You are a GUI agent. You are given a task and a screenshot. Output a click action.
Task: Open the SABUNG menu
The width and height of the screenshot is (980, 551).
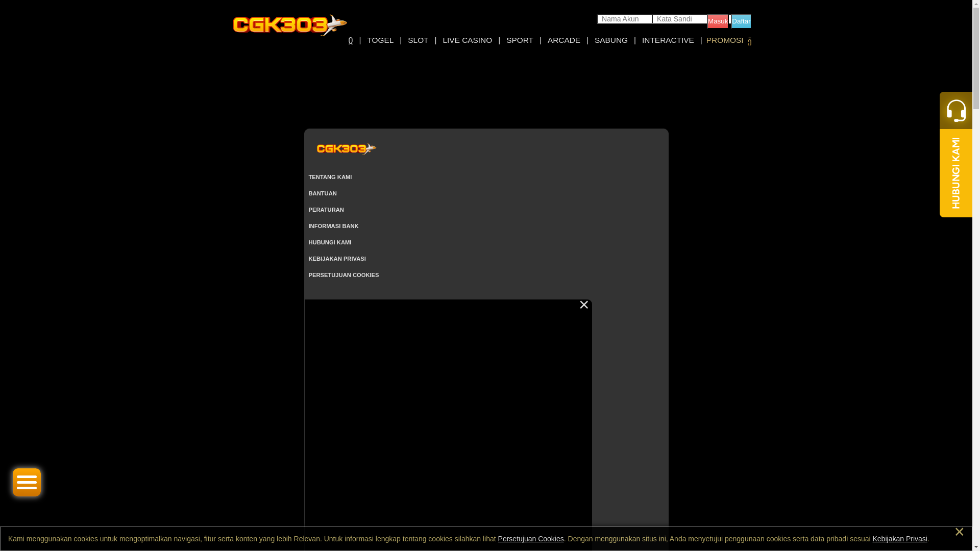pyautogui.click(x=611, y=40)
